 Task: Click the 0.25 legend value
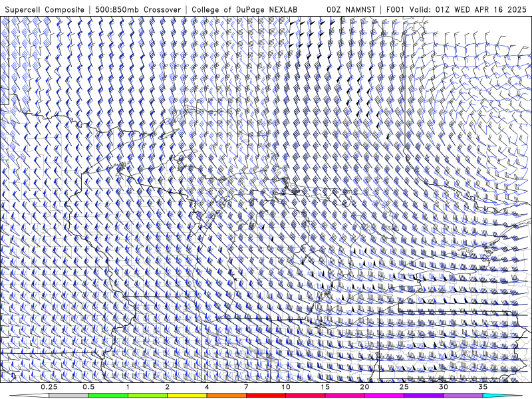tap(49, 387)
